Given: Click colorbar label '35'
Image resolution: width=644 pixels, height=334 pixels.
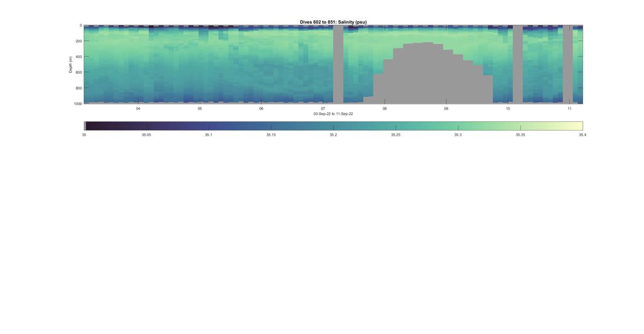Looking at the screenshot, I should (x=84, y=135).
